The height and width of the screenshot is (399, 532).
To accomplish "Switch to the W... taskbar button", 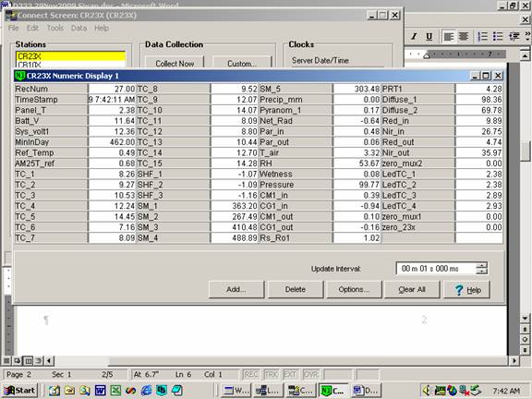I will (236, 391).
